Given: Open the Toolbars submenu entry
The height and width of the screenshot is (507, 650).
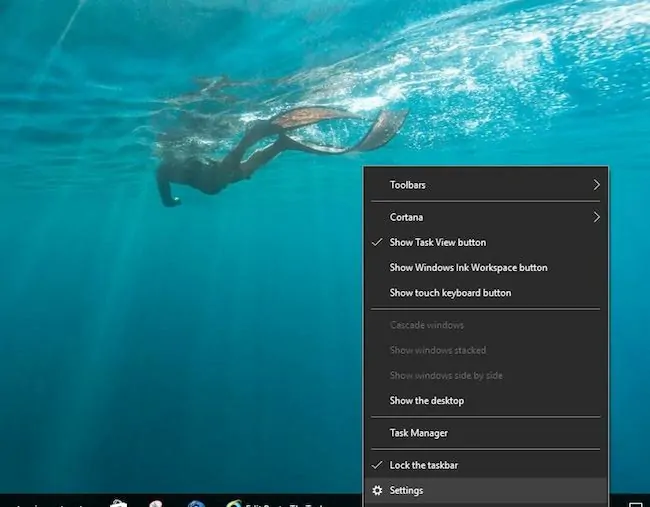Looking at the screenshot, I should (485, 185).
